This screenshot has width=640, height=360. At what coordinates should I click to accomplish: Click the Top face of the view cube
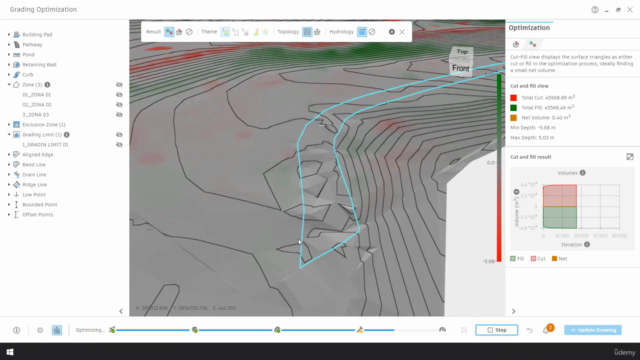pos(462,52)
